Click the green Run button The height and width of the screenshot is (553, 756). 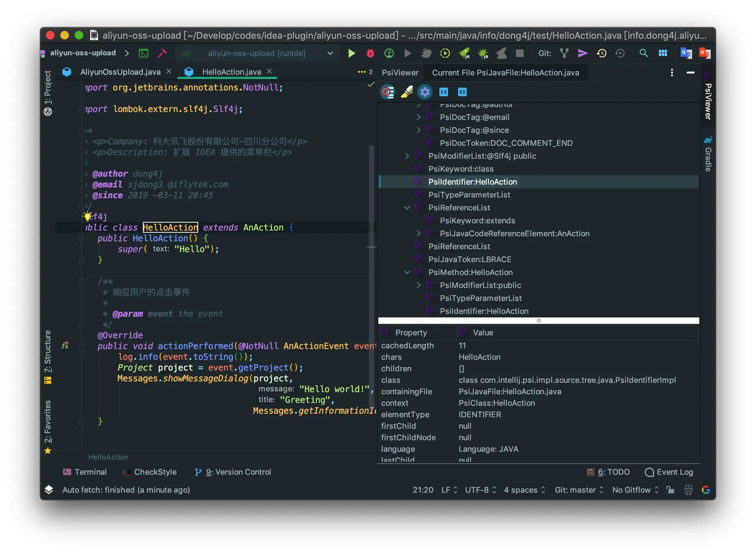click(x=351, y=54)
